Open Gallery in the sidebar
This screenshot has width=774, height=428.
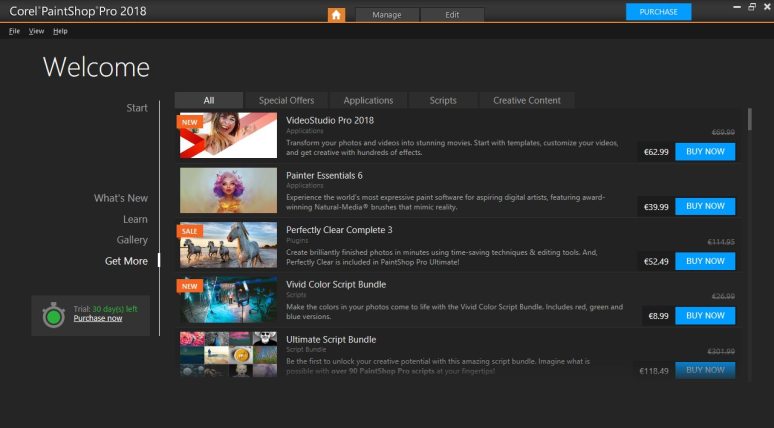(132, 240)
